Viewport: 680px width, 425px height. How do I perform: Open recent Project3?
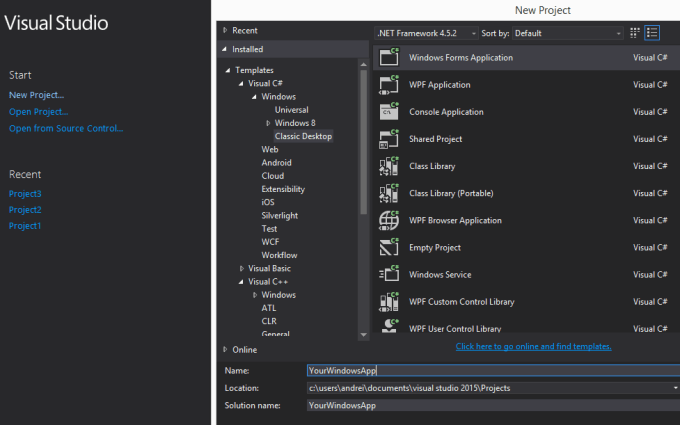click(x=25, y=194)
